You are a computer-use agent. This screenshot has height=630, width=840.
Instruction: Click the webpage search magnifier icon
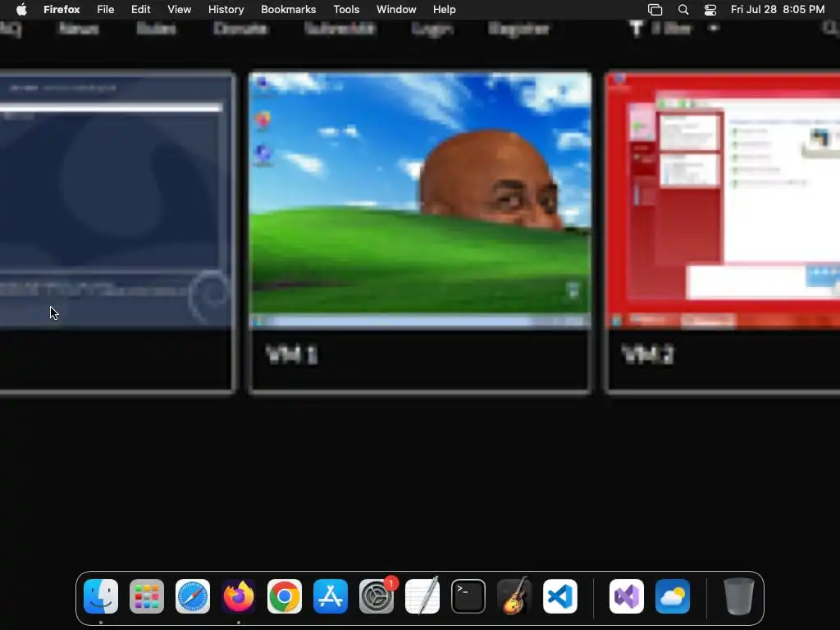point(831,27)
